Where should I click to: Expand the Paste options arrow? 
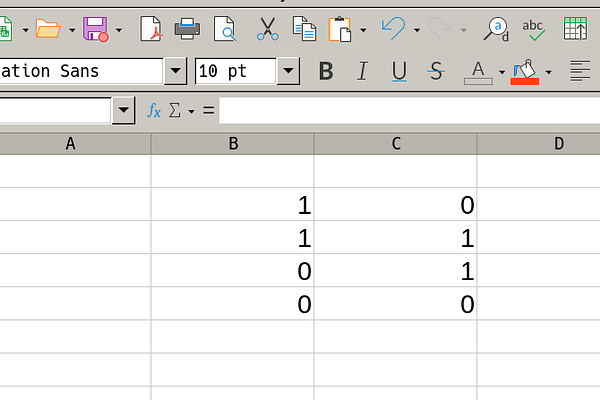tap(363, 30)
